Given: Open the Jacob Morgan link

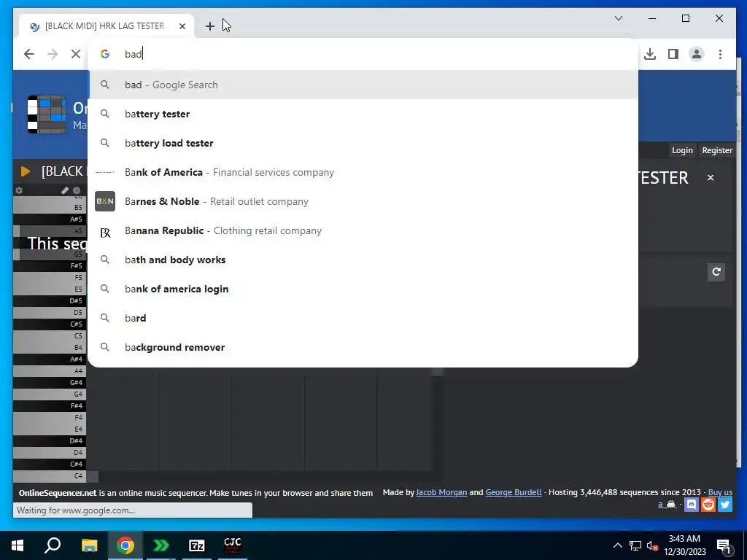Looking at the screenshot, I should coord(441,492).
